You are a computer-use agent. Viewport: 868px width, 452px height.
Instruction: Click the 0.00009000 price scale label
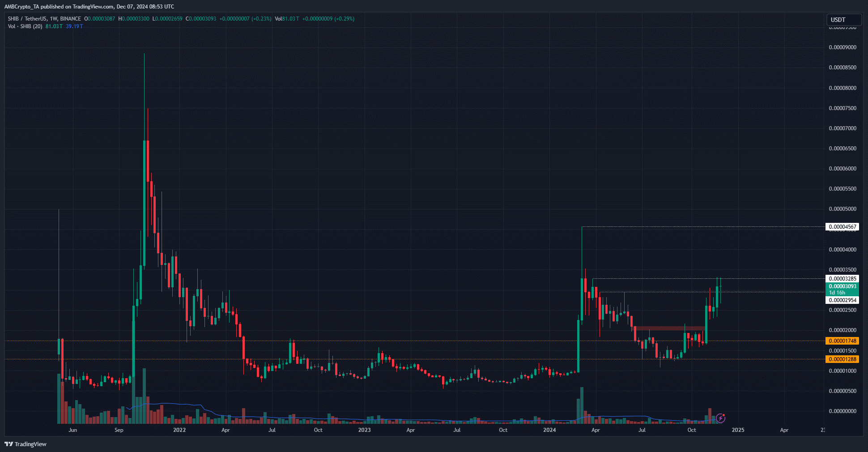click(842, 47)
